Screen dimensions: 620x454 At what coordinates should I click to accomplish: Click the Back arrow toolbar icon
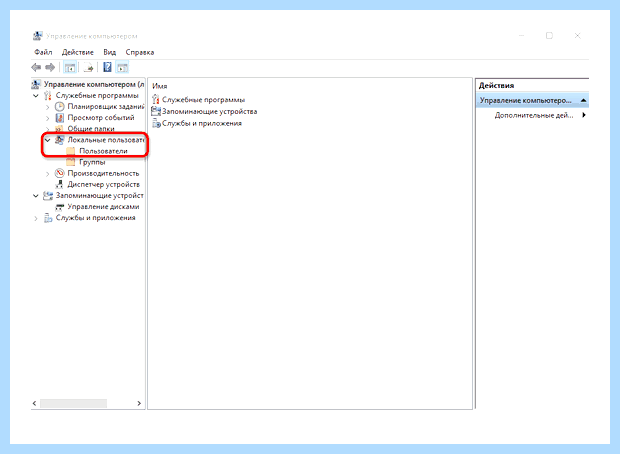point(36,68)
